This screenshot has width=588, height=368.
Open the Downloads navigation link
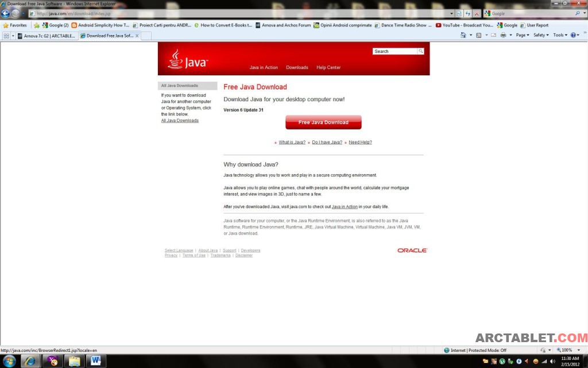click(297, 68)
